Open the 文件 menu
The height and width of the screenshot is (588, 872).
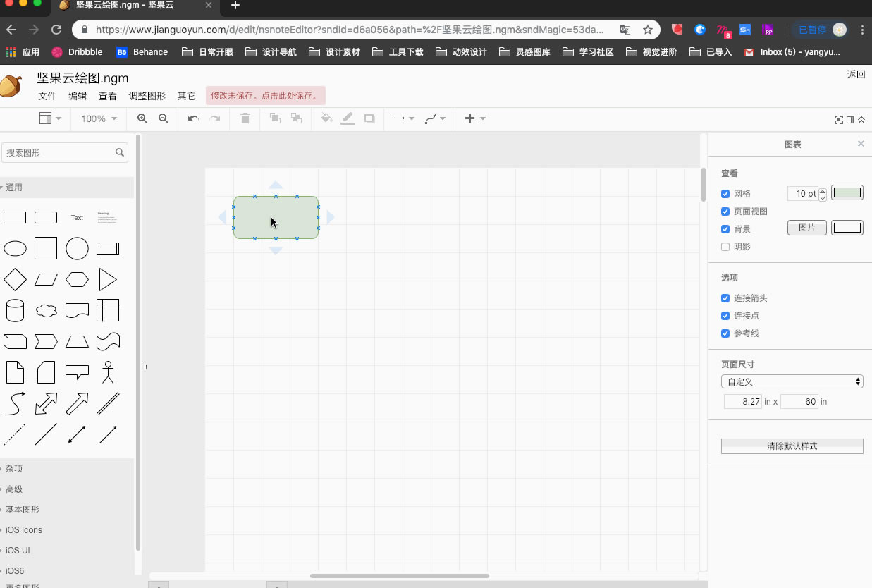coord(47,96)
